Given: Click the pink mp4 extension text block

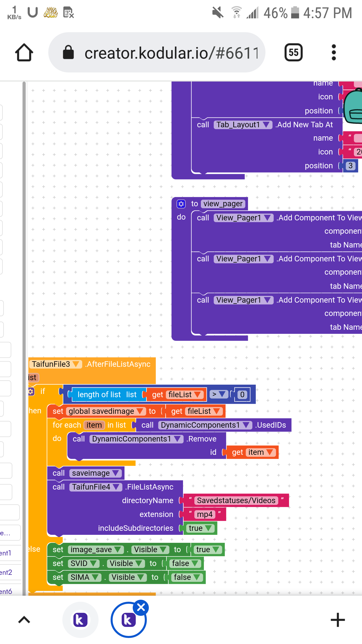Looking at the screenshot, I should [x=205, y=514].
